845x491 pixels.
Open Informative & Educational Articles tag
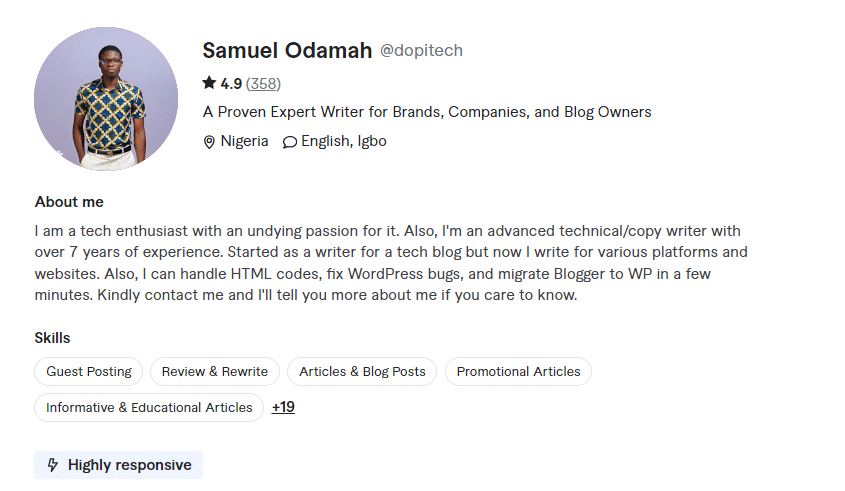pos(149,407)
